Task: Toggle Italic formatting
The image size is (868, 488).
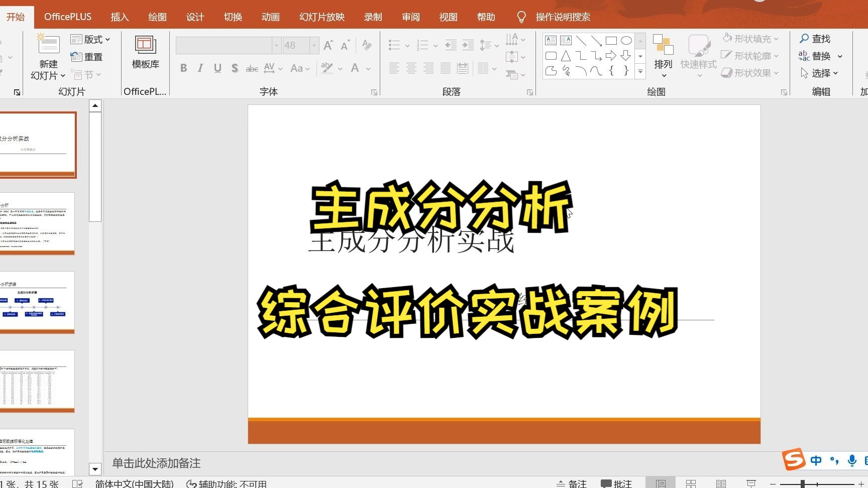Action: pos(200,68)
